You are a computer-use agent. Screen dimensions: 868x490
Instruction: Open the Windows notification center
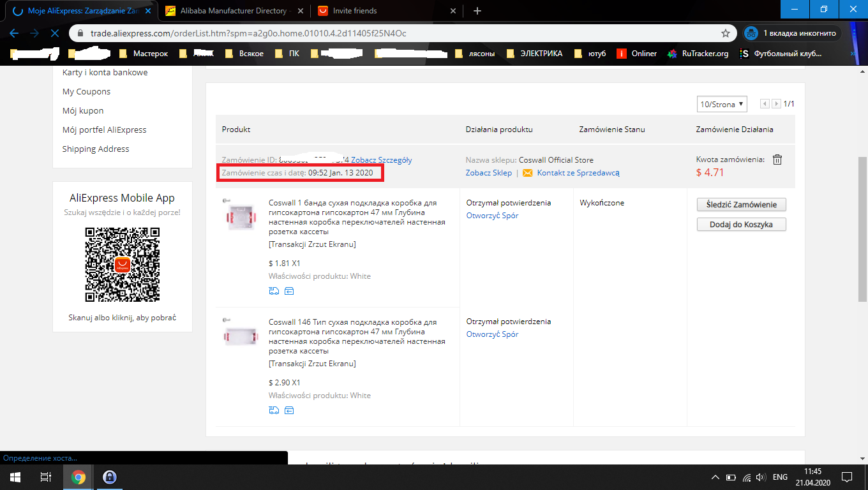847,477
